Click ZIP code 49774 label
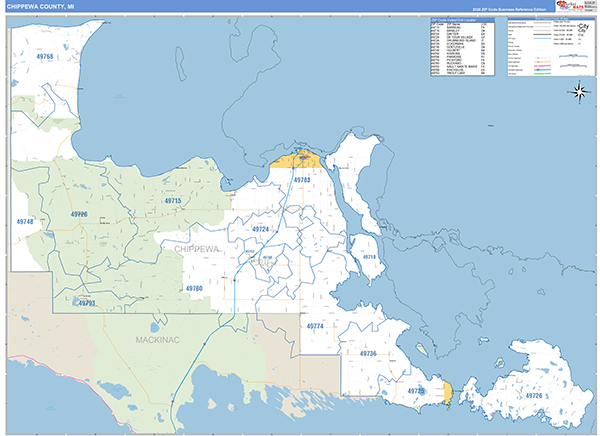This screenshot has height=436, width=600. point(315,326)
